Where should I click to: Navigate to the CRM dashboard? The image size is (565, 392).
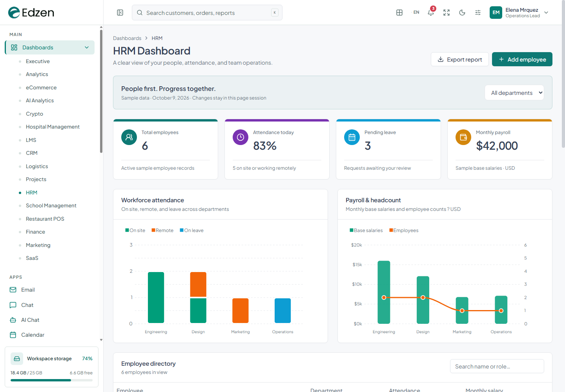click(x=32, y=153)
